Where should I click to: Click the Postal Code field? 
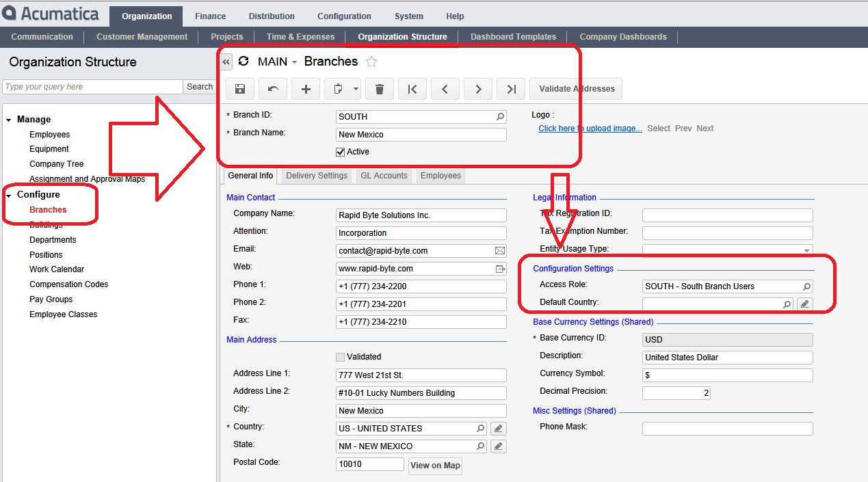pyautogui.click(x=370, y=464)
